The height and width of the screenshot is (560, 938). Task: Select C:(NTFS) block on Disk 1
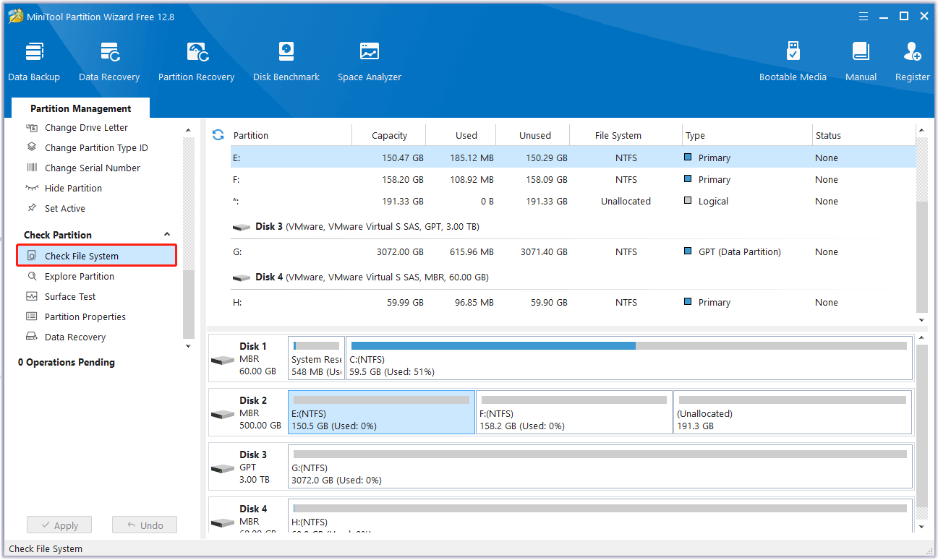pyautogui.click(x=628, y=358)
